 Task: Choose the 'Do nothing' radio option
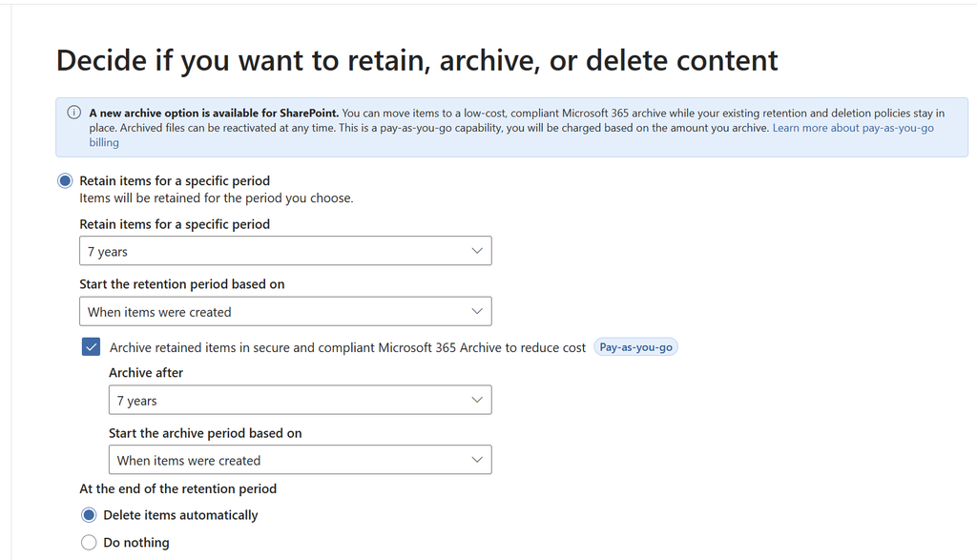89,543
